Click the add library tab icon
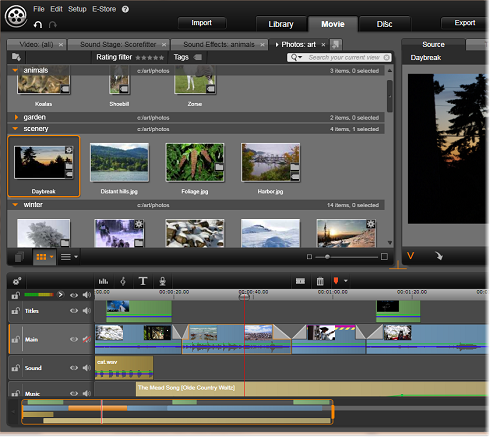 (335, 44)
